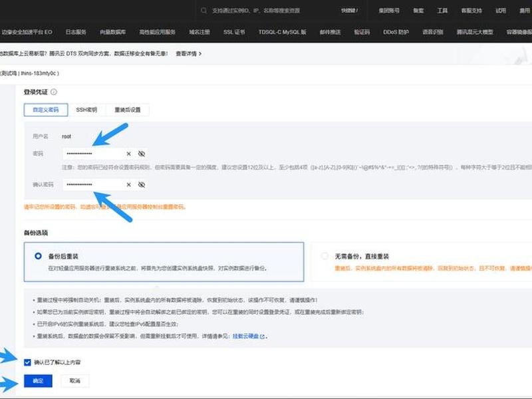
Task: Open 邮件推送 in the nav bar
Action: tap(330, 32)
